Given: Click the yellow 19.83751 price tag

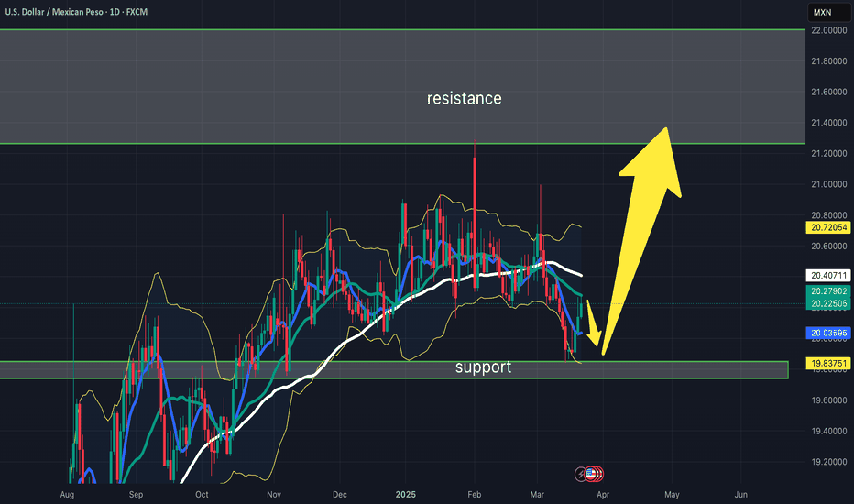Looking at the screenshot, I should (828, 364).
